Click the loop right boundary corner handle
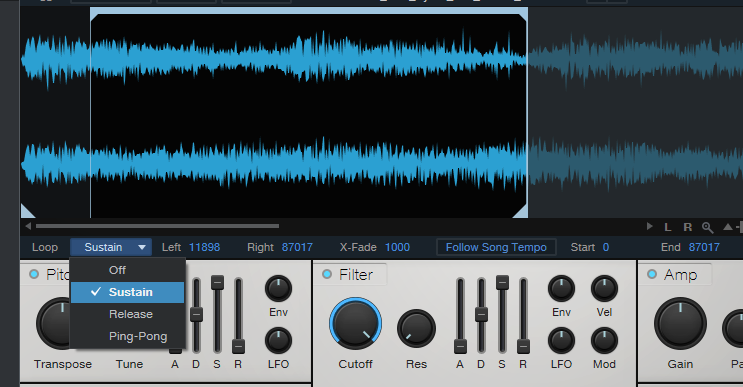The width and height of the screenshot is (743, 387). [521, 212]
